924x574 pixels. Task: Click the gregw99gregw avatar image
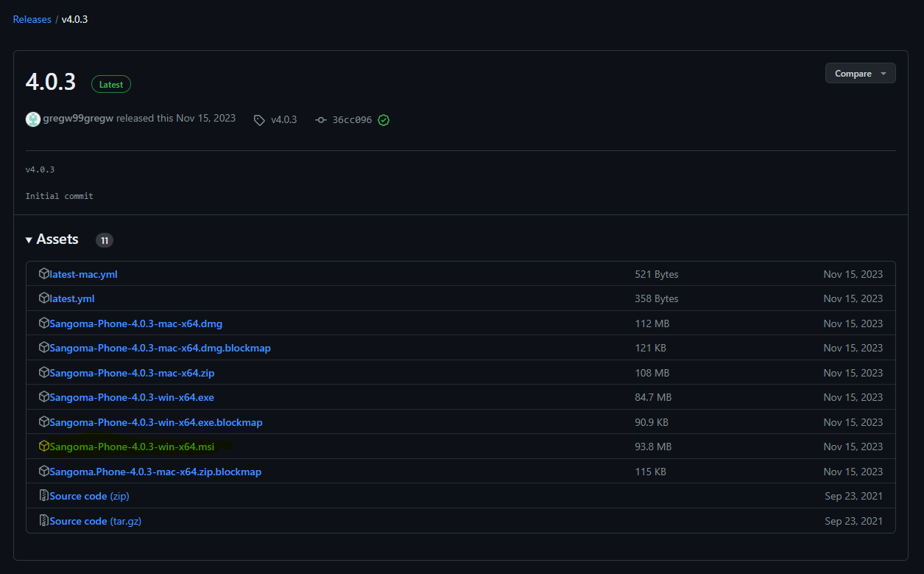[x=33, y=119]
